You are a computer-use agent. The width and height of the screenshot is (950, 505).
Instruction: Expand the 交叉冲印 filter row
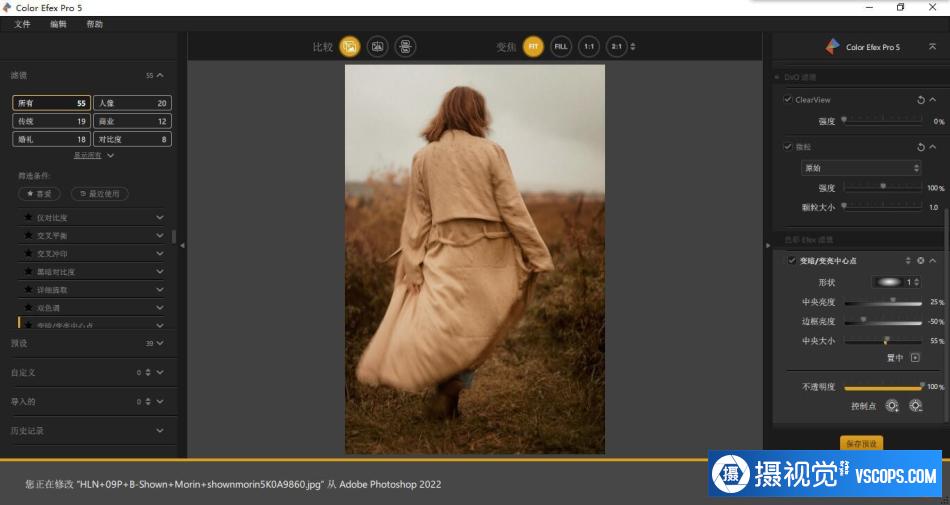point(159,254)
